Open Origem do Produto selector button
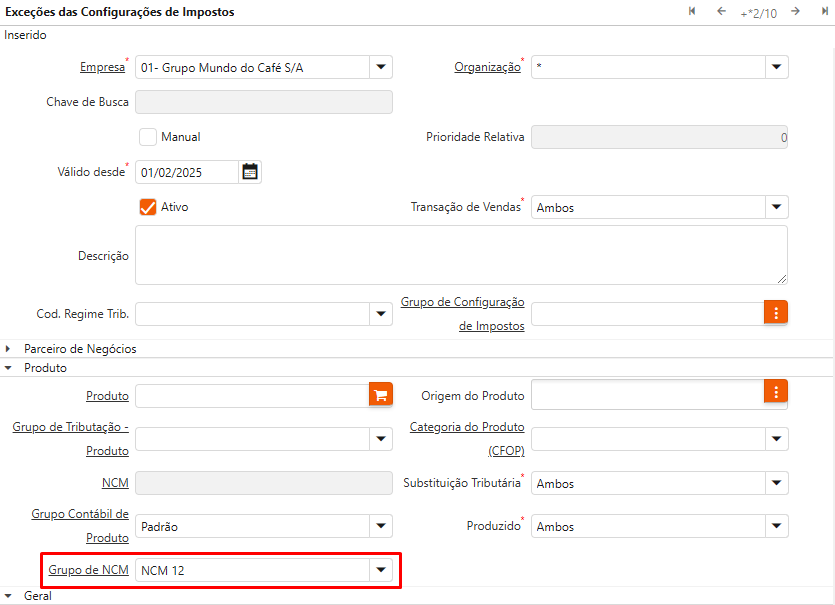Viewport: 835px width, 605px height. [776, 391]
